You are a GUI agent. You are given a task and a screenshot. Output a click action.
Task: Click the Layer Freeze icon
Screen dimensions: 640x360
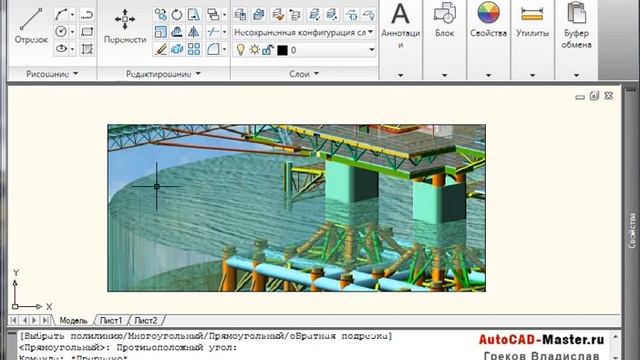click(351, 15)
